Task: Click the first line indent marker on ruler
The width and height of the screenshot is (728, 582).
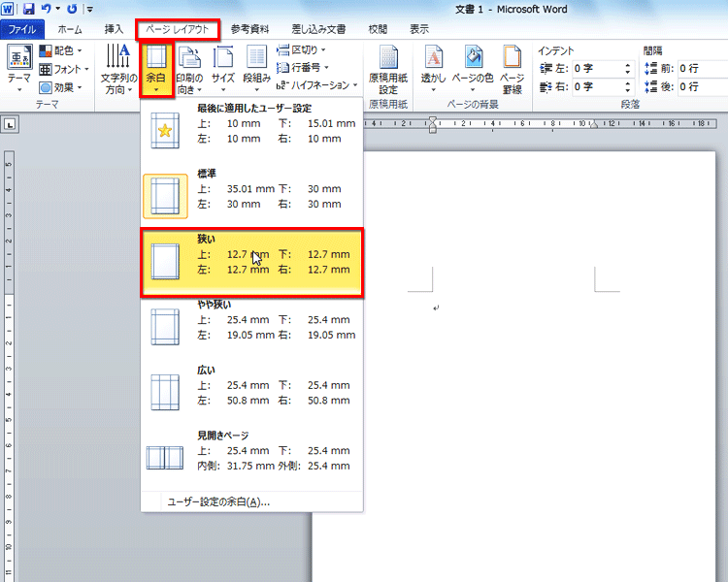Action: pyautogui.click(x=433, y=119)
